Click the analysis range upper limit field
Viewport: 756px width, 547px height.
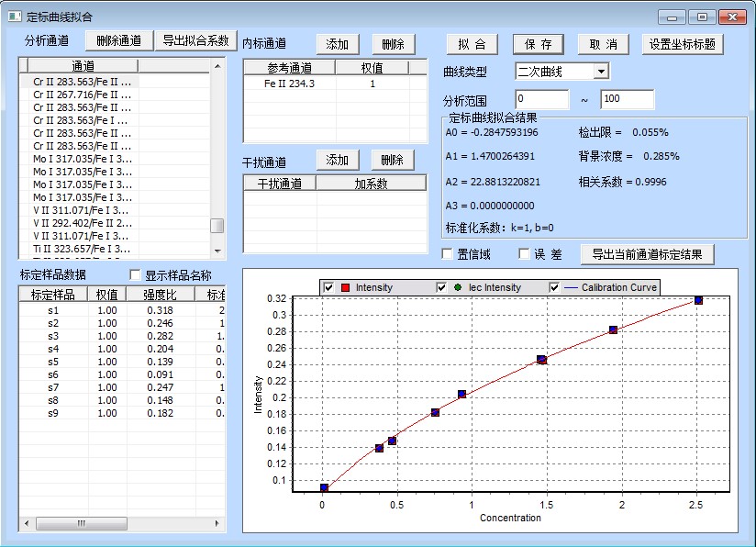pos(627,99)
